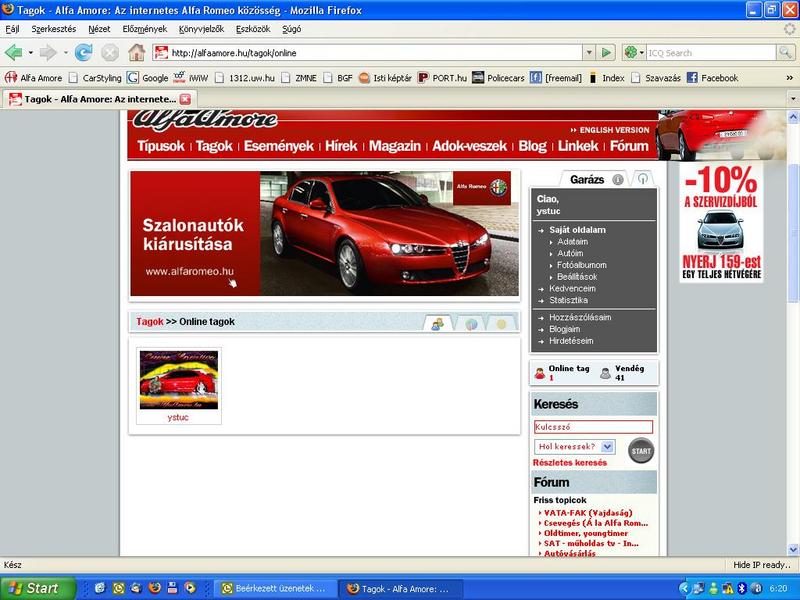This screenshot has width=800, height=600.
Task: Open the Forward button history dropdown arrow
Action: (x=65, y=53)
